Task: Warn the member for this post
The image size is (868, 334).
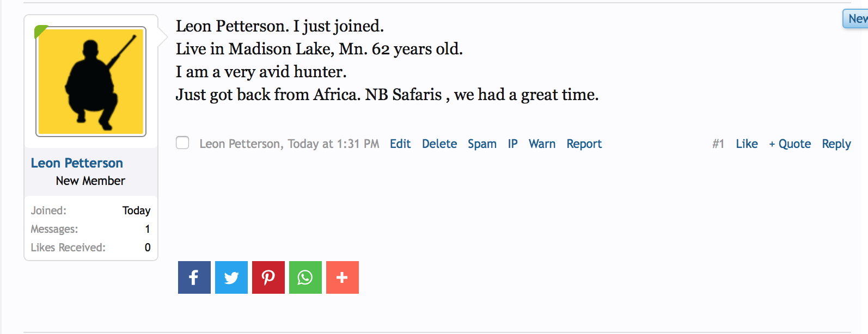Action: pos(542,144)
